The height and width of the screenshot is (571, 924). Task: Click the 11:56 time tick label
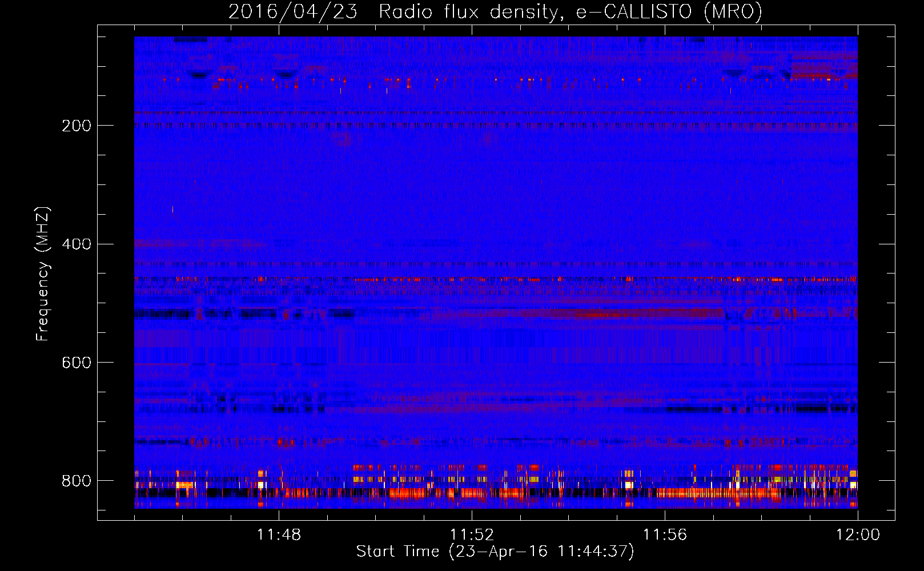pyautogui.click(x=665, y=535)
